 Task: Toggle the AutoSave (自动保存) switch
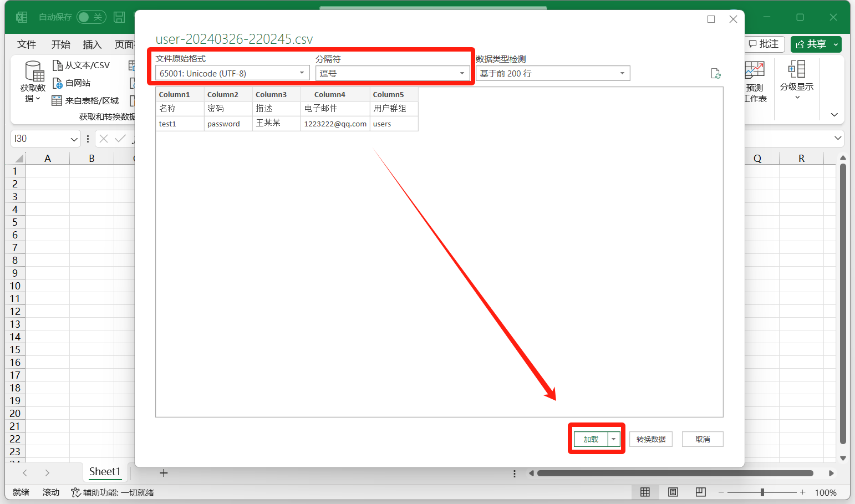click(91, 17)
